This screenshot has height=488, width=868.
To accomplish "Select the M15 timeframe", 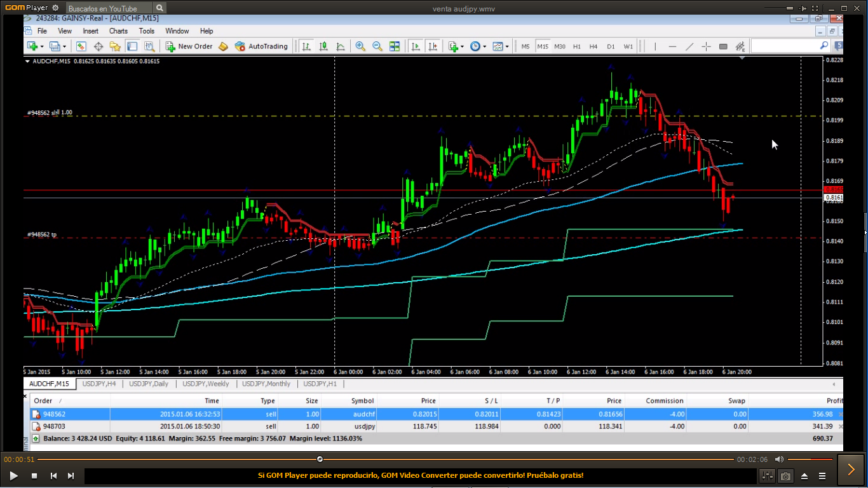I will pyautogui.click(x=543, y=46).
